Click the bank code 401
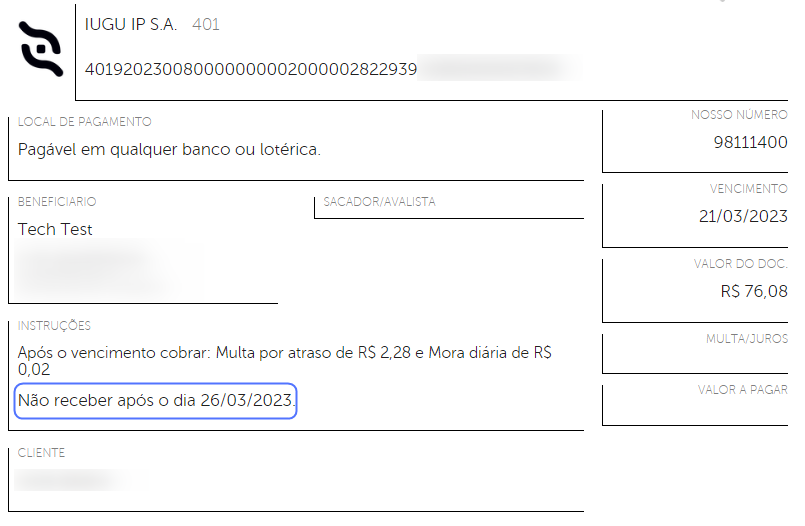The height and width of the screenshot is (526, 805). (206, 24)
